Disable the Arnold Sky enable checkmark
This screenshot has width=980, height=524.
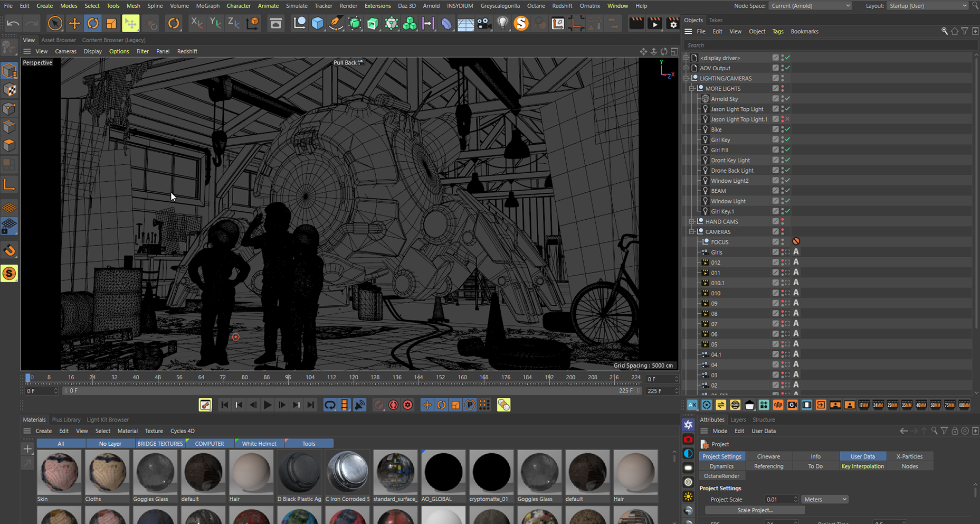coord(787,99)
